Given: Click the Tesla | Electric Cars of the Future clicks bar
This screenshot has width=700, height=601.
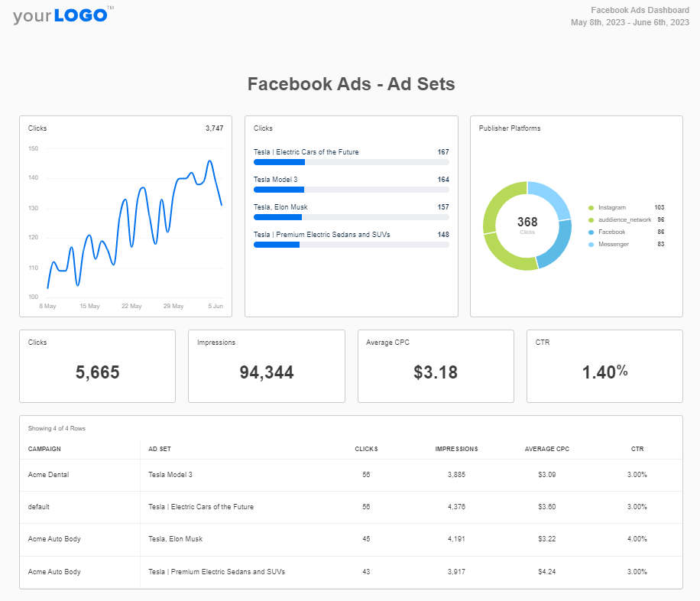Looking at the screenshot, I should tap(352, 162).
